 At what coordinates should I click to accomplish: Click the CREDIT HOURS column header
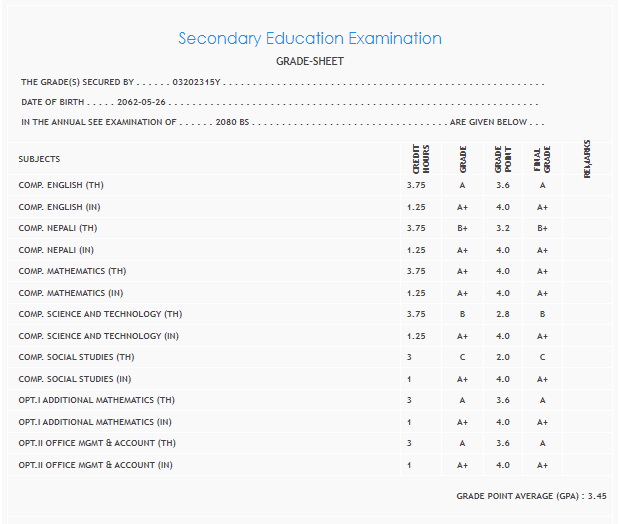[421, 159]
